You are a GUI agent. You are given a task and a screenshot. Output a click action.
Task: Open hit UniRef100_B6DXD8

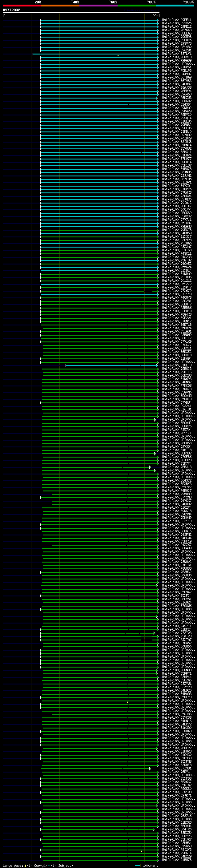pos(176,375)
